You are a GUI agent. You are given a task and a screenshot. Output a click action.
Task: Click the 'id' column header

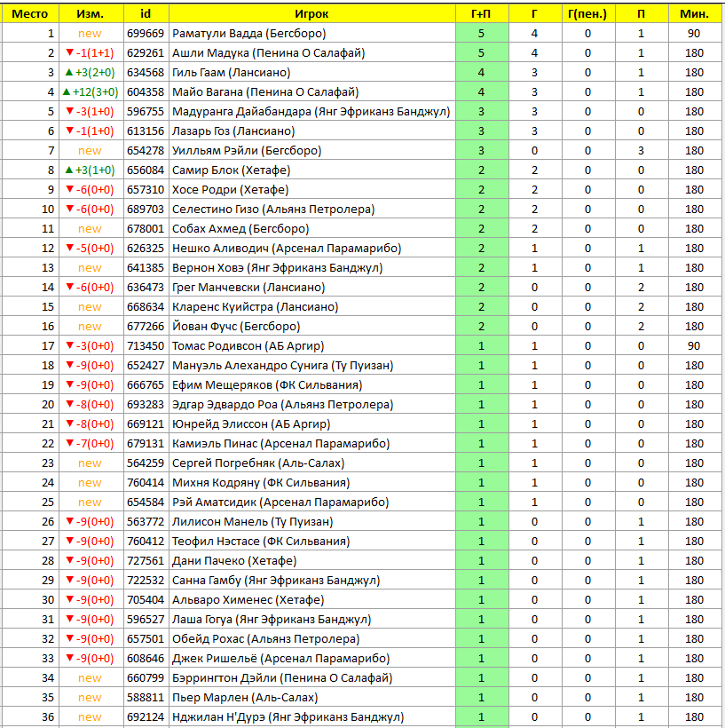[x=146, y=14]
